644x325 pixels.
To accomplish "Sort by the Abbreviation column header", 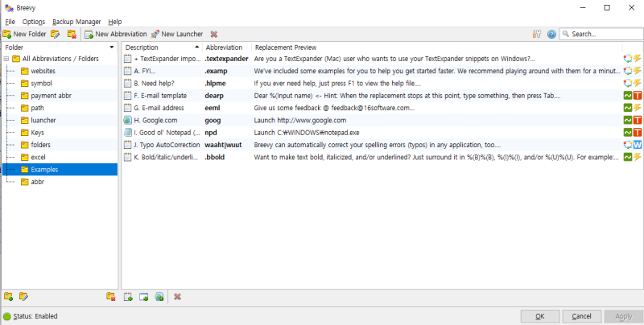I will tap(227, 47).
